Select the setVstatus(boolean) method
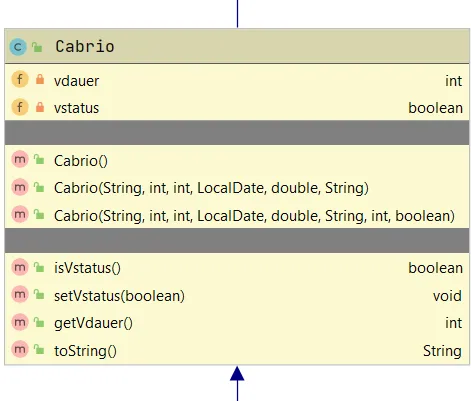 [x=119, y=296]
